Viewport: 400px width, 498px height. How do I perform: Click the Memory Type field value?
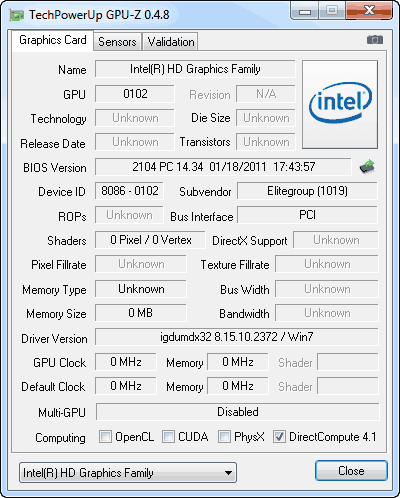(x=141, y=289)
